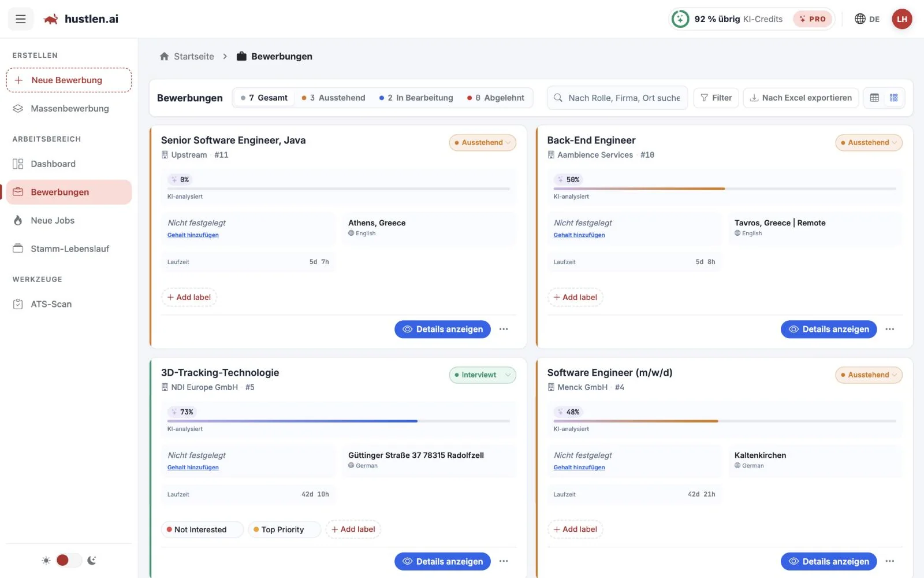Open the DE language selector
Screen dimensions: 924x578
click(x=867, y=19)
